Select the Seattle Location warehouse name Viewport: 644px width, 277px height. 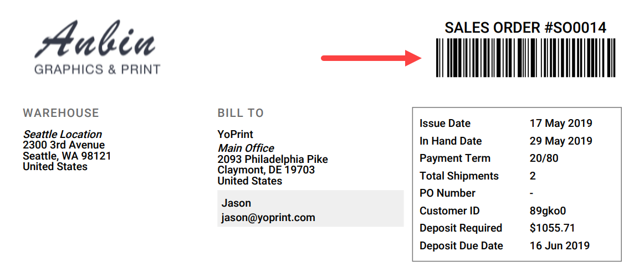coord(63,134)
